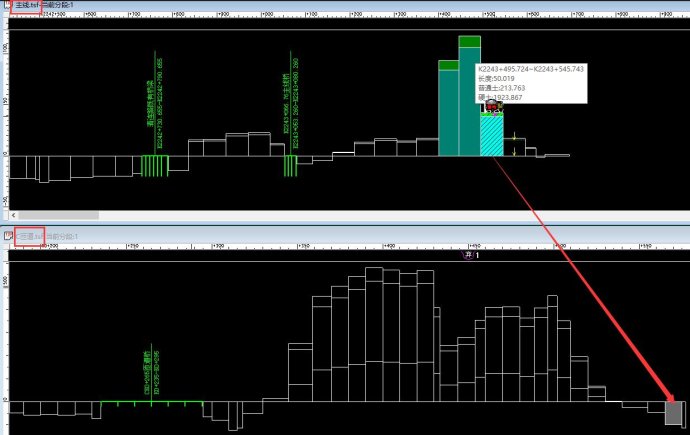Click the second green striped section marker

[x=291, y=165]
